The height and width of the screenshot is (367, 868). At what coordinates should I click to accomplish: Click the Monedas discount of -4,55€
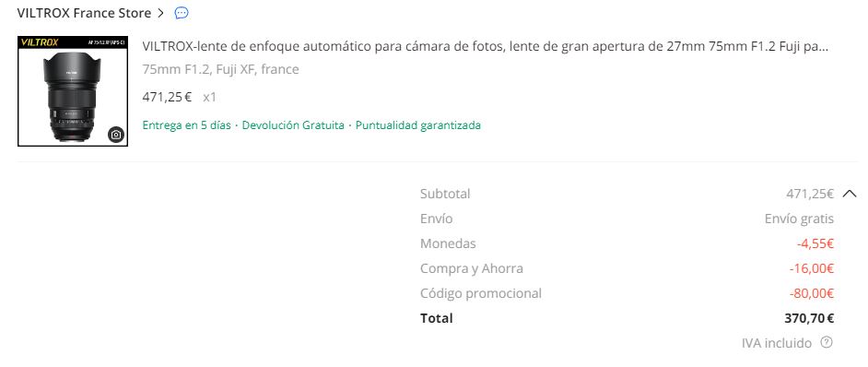pos(815,243)
